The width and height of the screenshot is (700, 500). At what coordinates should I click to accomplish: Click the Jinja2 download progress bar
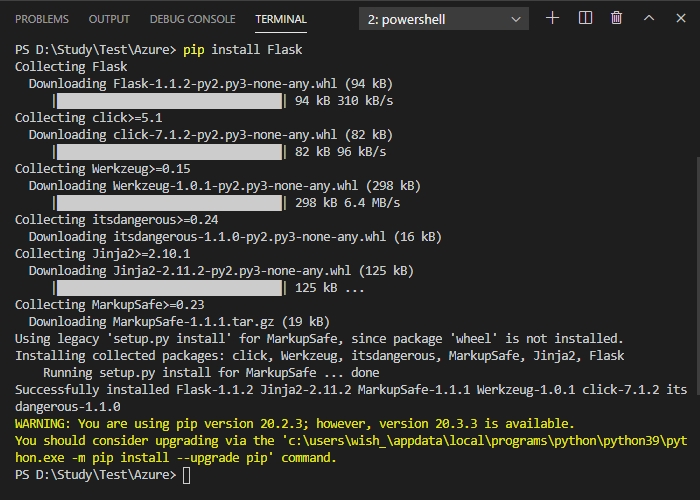coord(170,288)
